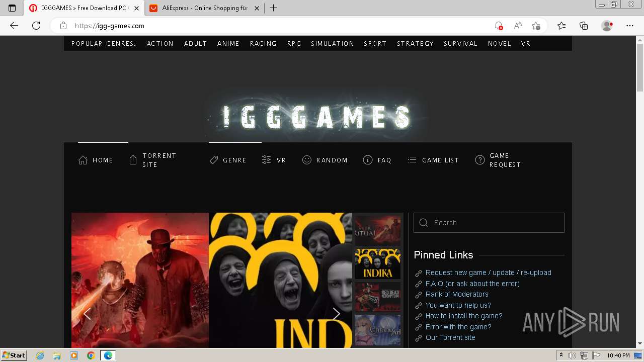Select ACTION from popular genres
The image size is (644, 362).
point(160,44)
